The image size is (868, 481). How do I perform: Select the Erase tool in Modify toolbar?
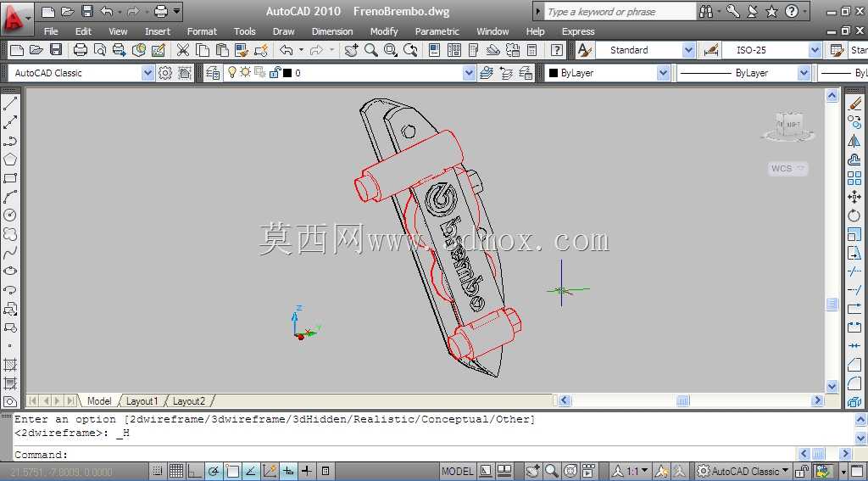coord(854,103)
